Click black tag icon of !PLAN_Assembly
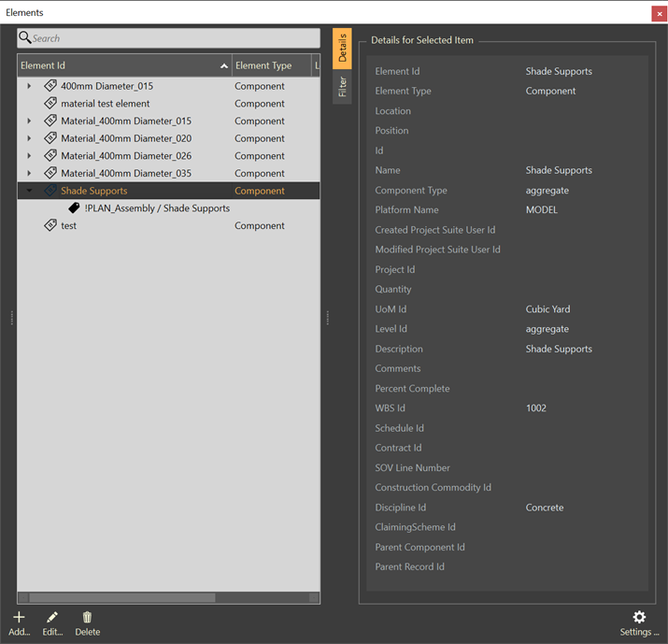Viewport: 668px width, 644px height. point(75,208)
